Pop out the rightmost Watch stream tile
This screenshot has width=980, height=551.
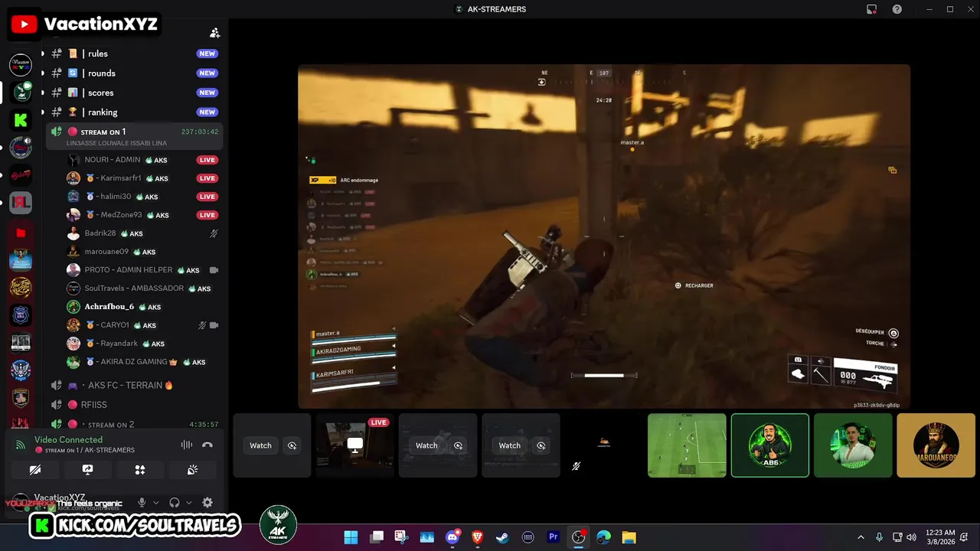[x=541, y=445]
